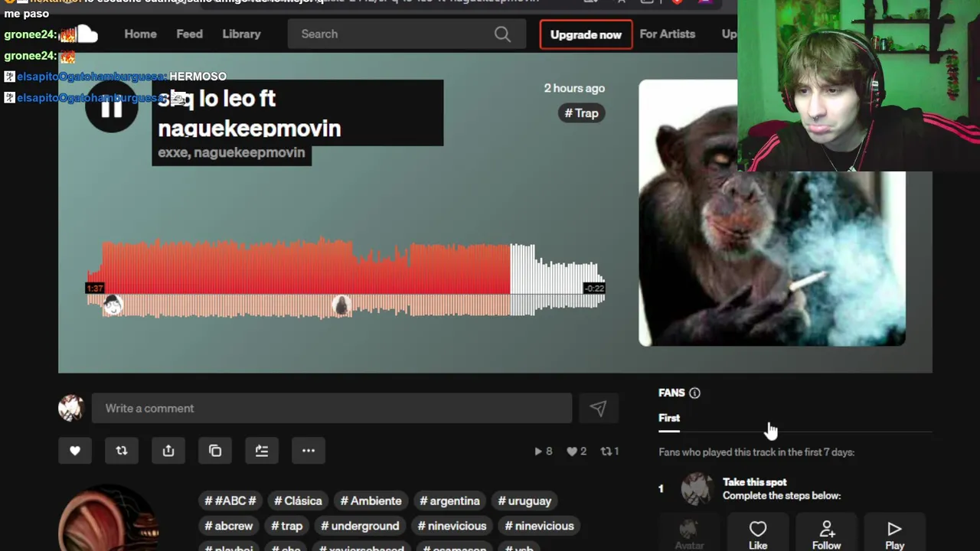Repost the track
Screen dimensions: 980x551
coord(122,451)
